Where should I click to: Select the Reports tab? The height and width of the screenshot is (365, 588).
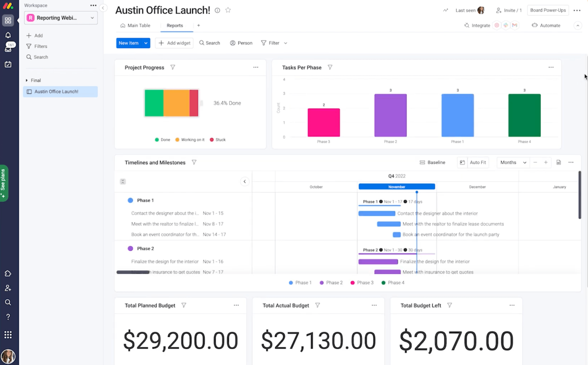174,25
